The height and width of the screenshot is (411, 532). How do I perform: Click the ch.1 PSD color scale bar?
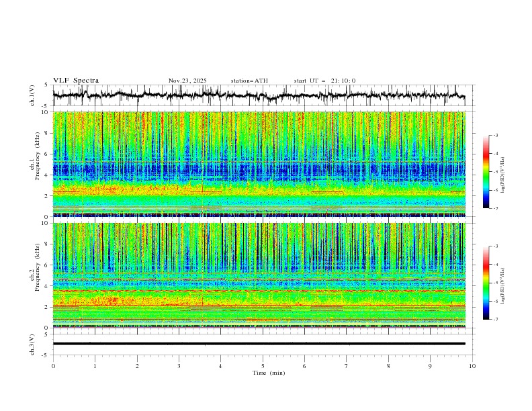486,172
